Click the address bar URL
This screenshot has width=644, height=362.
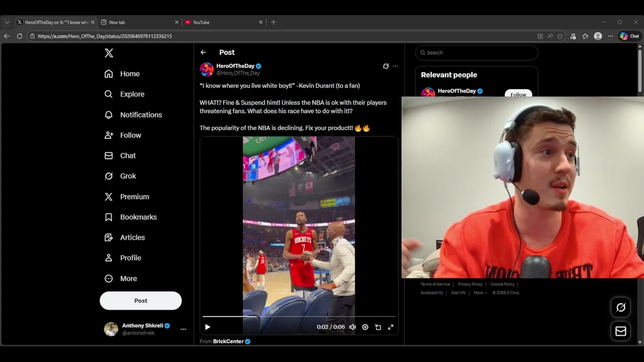(x=105, y=36)
